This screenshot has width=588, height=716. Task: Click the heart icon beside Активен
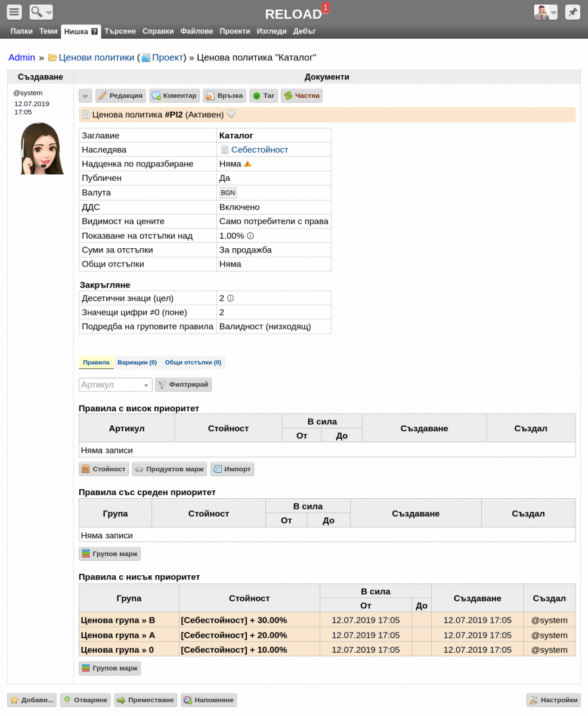click(x=231, y=114)
